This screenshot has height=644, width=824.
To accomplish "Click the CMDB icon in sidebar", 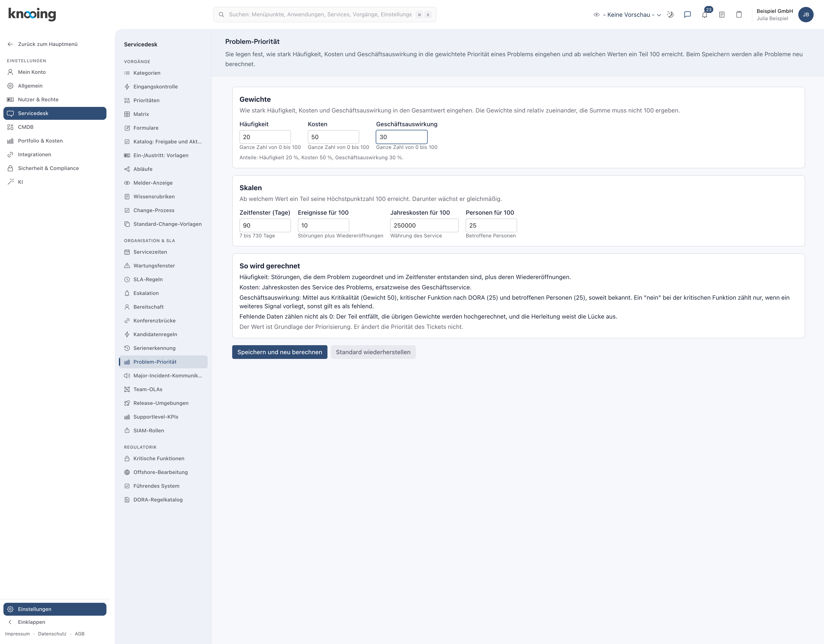I will point(11,127).
